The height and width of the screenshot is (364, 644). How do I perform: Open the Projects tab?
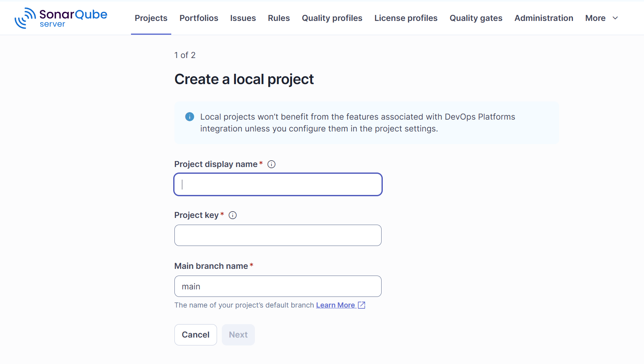pyautogui.click(x=151, y=18)
